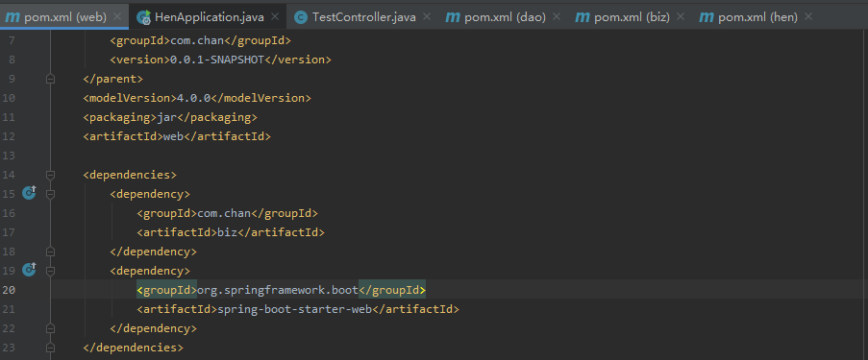Viewport: 868px width, 360px height.
Task: Fold the biz dependency block on line 15
Action: (50, 194)
